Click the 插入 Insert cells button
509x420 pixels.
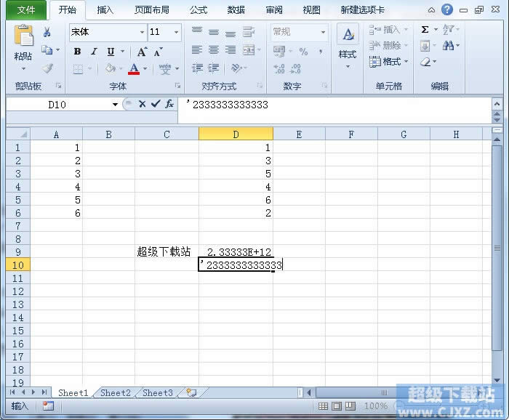pyautogui.click(x=388, y=30)
